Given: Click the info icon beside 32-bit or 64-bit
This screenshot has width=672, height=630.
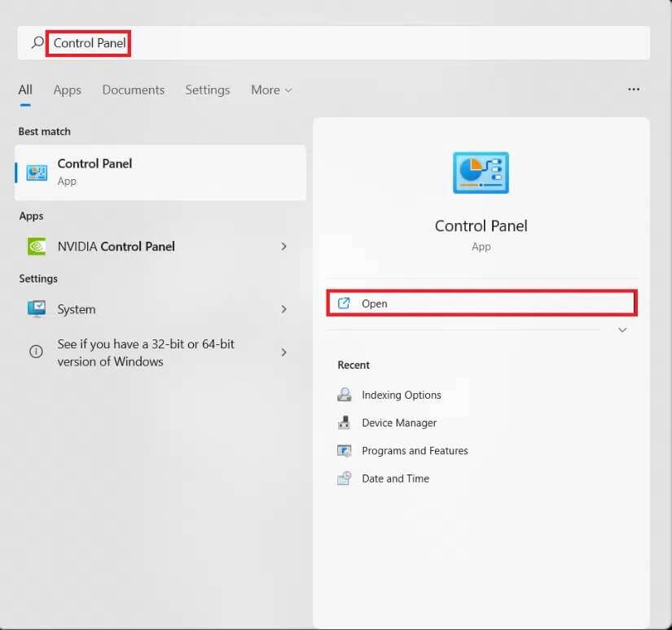Looking at the screenshot, I should tap(36, 352).
